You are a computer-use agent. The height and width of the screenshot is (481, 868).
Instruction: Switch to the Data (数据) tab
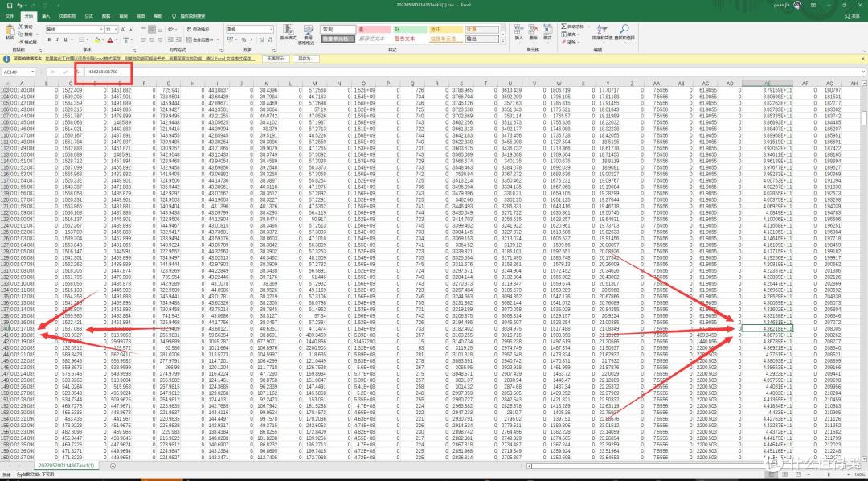coord(106,16)
